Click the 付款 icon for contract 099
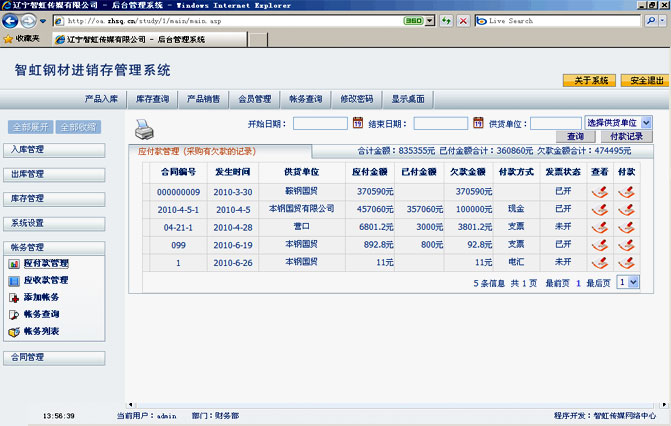The image size is (671, 426). [626, 244]
